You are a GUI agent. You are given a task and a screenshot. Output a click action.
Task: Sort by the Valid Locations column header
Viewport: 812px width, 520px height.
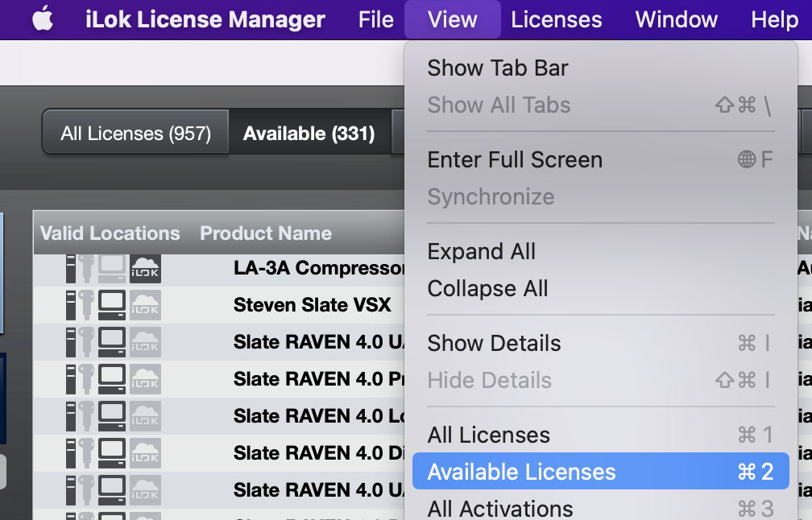(110, 233)
